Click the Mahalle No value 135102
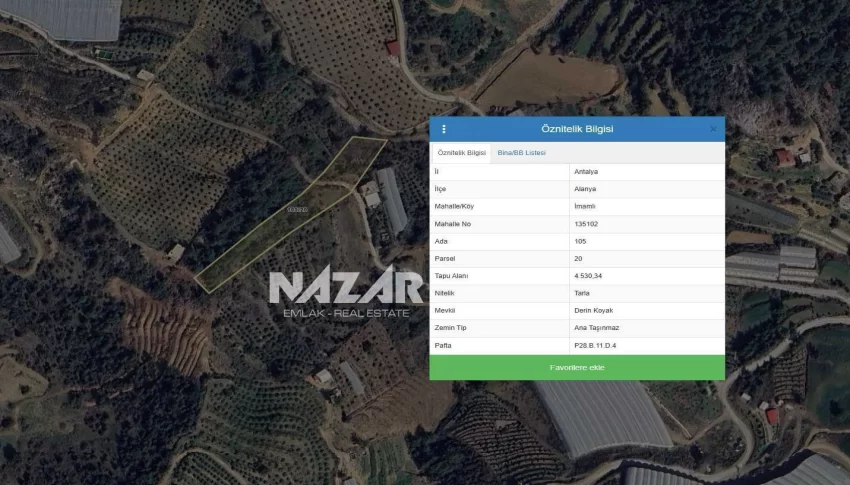850x485 pixels. (588, 223)
